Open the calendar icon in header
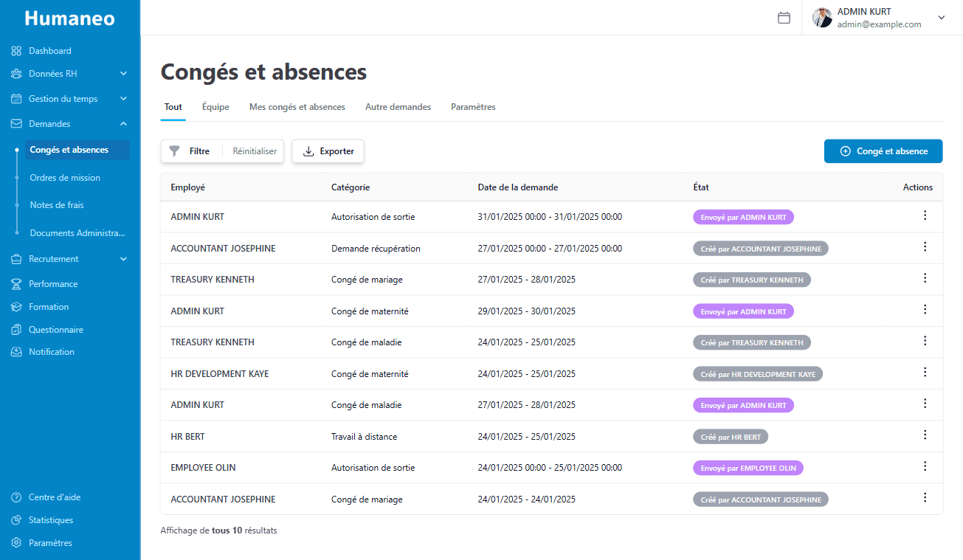This screenshot has height=560, width=963. pyautogui.click(x=784, y=18)
